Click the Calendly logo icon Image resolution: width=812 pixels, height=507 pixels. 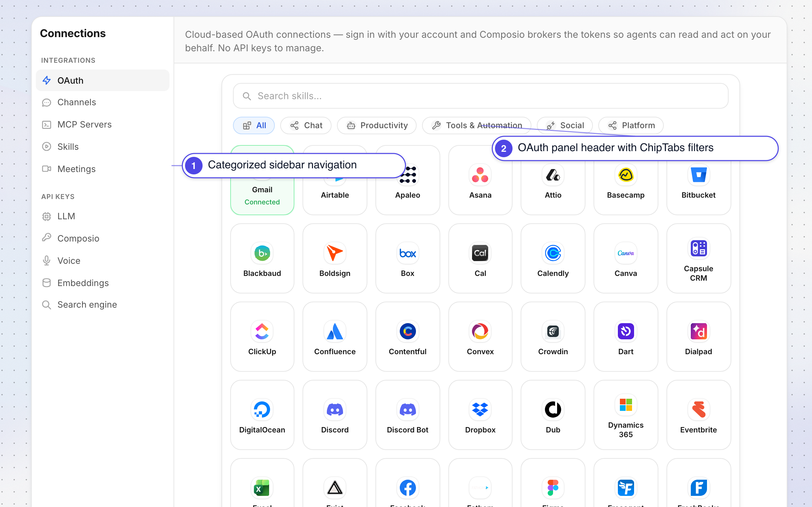pos(553,253)
